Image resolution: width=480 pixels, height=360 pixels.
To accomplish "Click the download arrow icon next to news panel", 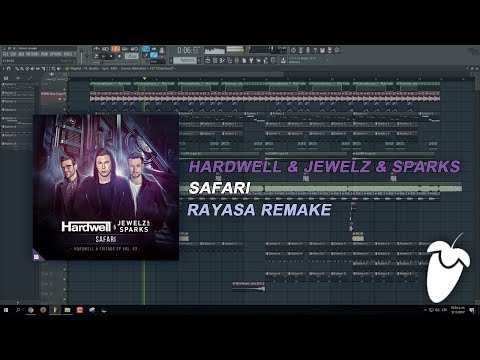I will (x=283, y=60).
